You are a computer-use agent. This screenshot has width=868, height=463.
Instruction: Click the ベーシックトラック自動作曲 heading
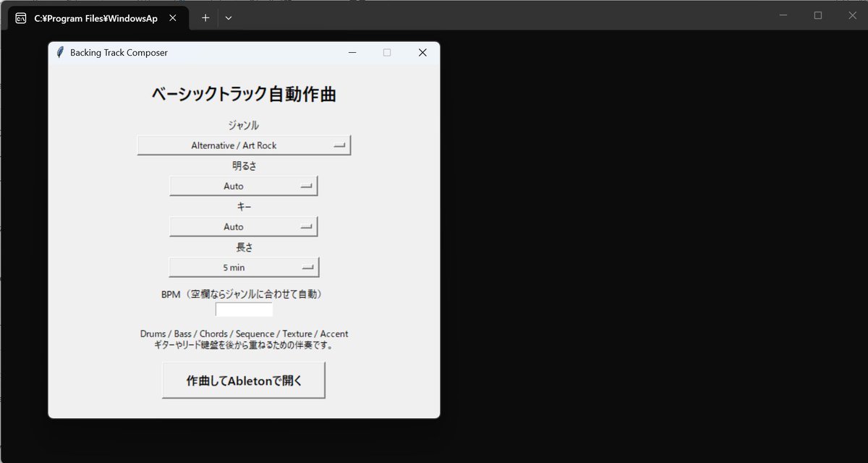244,95
